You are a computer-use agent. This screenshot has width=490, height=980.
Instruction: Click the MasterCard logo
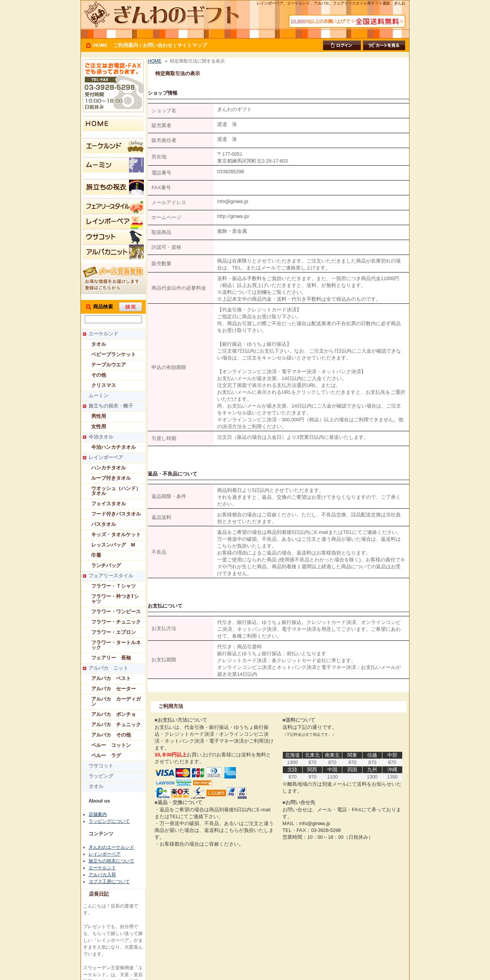click(183, 773)
